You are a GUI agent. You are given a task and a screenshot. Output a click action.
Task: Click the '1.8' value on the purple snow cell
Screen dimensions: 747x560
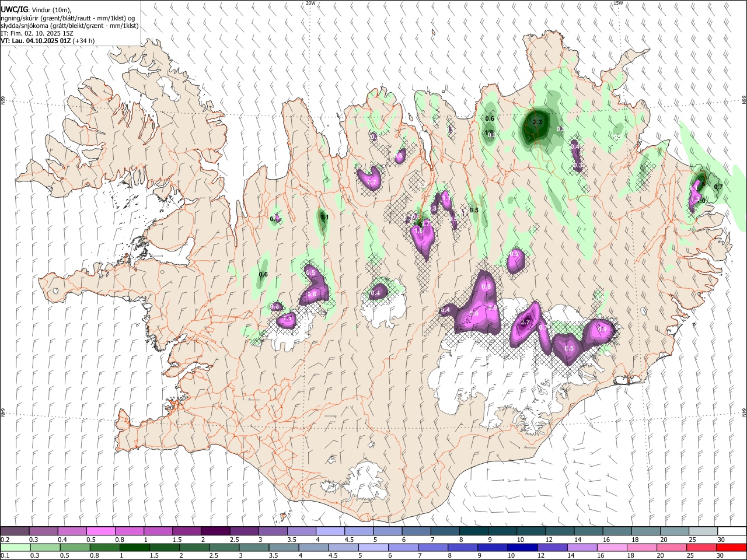coord(418,230)
